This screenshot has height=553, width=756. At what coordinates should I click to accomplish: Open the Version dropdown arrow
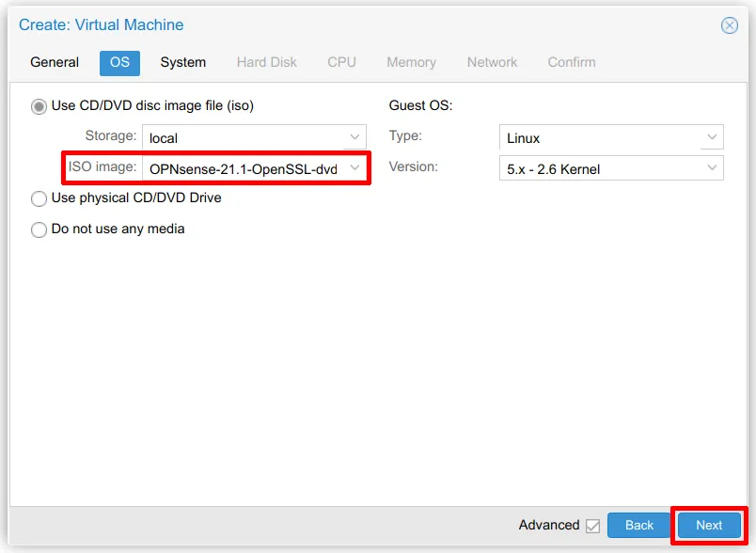711,168
